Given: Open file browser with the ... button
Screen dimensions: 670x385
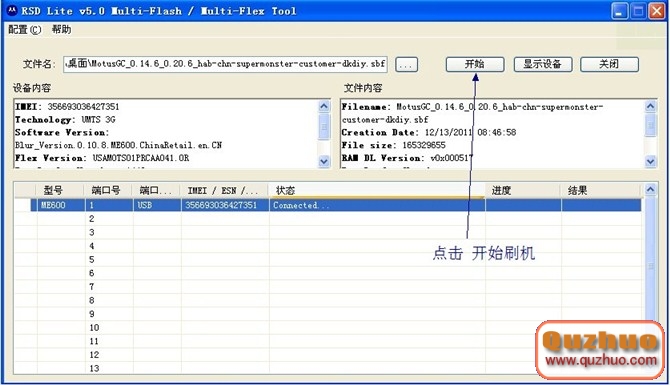Looking at the screenshot, I should pyautogui.click(x=406, y=65).
